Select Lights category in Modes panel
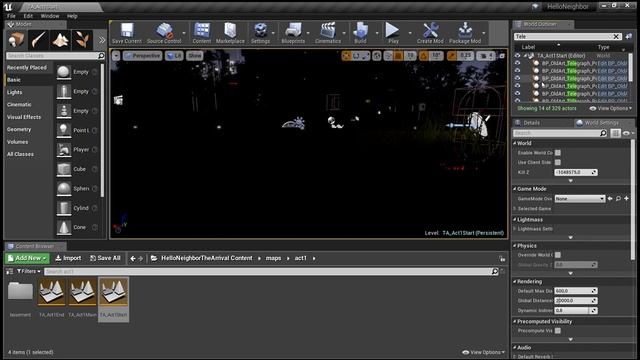 tap(14, 92)
